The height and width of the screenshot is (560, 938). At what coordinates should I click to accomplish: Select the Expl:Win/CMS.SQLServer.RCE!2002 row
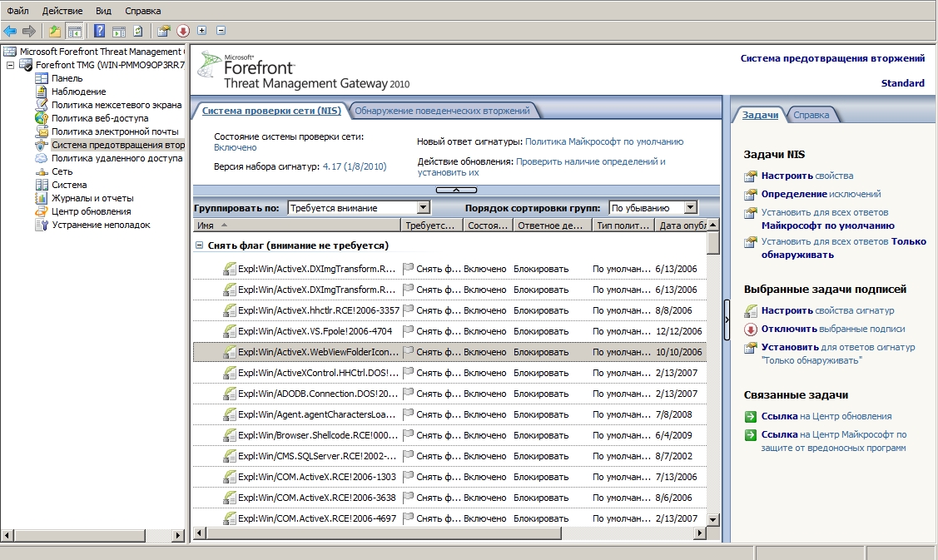coord(449,456)
